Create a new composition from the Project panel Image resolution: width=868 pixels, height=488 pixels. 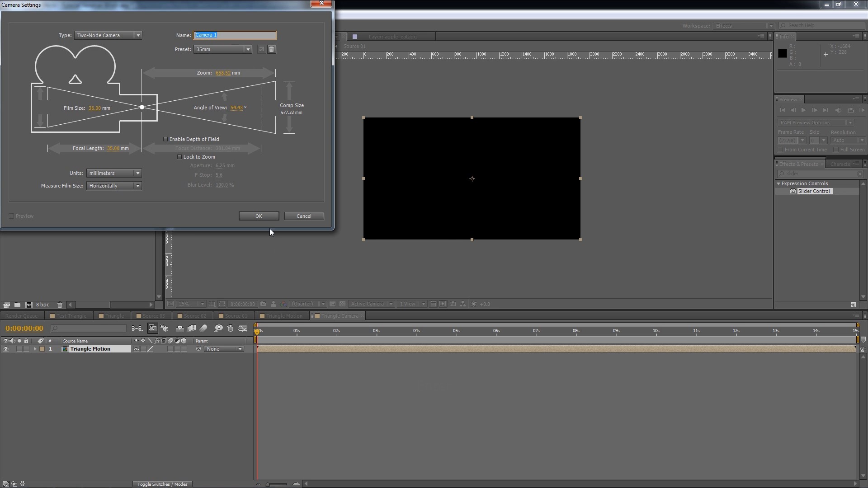click(29, 305)
